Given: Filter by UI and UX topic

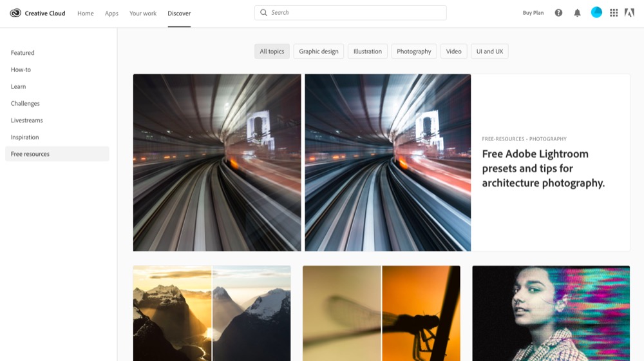Looking at the screenshot, I should coord(489,52).
